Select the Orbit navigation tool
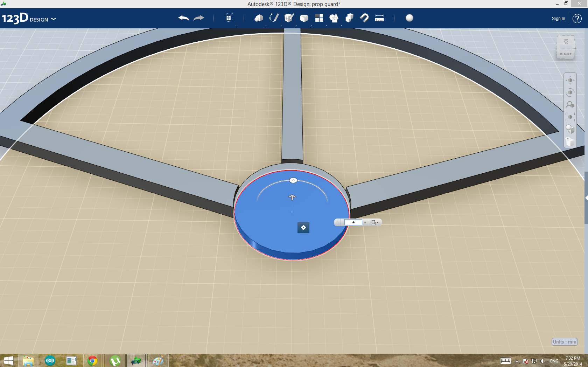 (570, 92)
